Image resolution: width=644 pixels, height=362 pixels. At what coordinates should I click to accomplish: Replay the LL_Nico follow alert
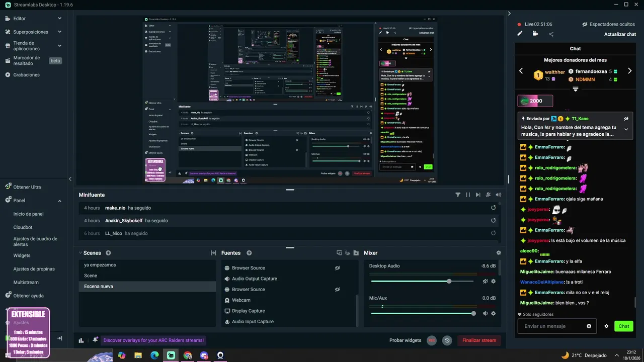click(493, 233)
